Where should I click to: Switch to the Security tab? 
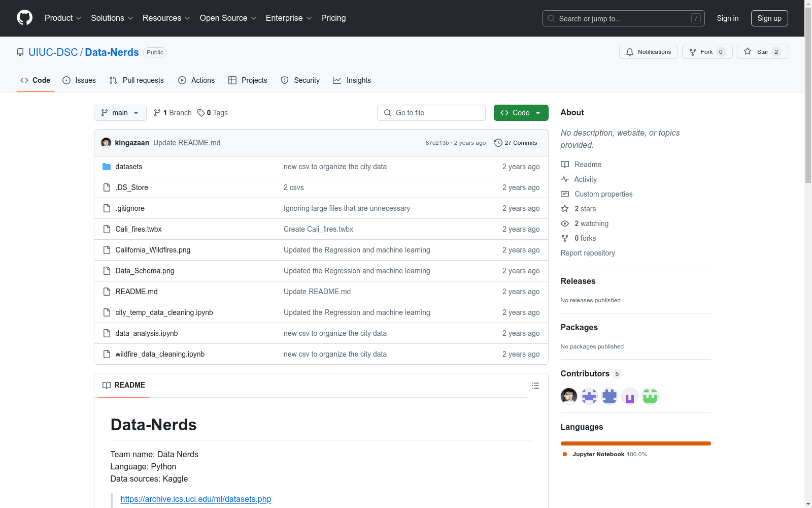point(300,80)
